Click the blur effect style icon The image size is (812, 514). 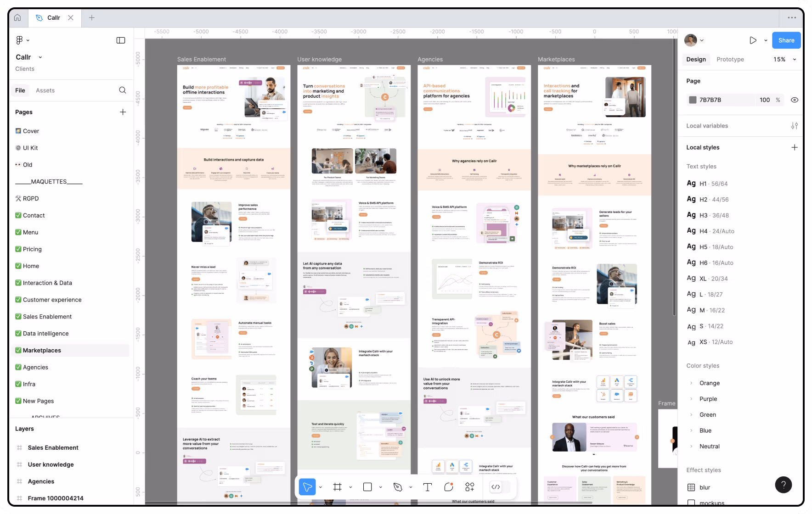coord(691,487)
